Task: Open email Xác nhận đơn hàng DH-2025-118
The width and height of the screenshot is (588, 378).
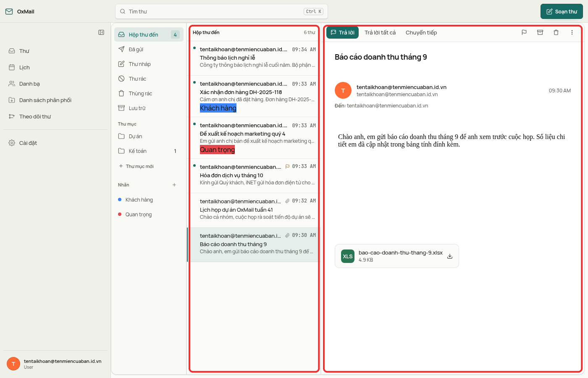Action: pos(254,96)
